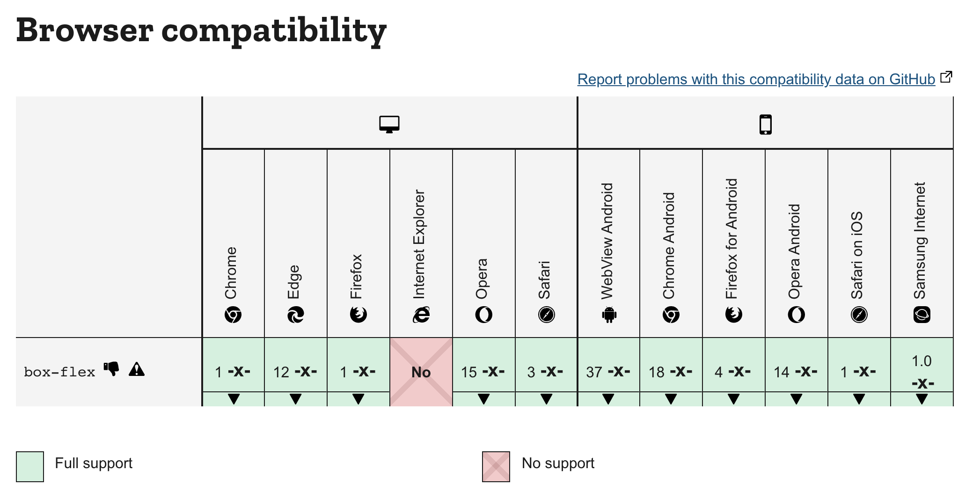Expand Chrome support details arrow

(234, 399)
